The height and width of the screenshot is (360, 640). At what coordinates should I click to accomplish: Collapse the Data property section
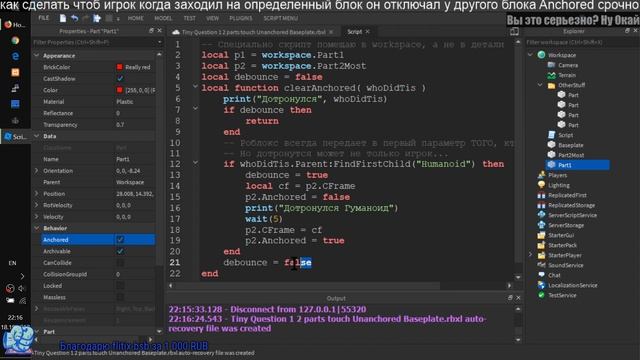coord(37,136)
